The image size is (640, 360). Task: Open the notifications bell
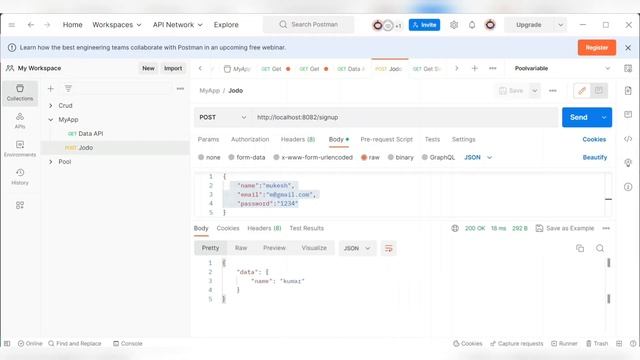(x=472, y=25)
